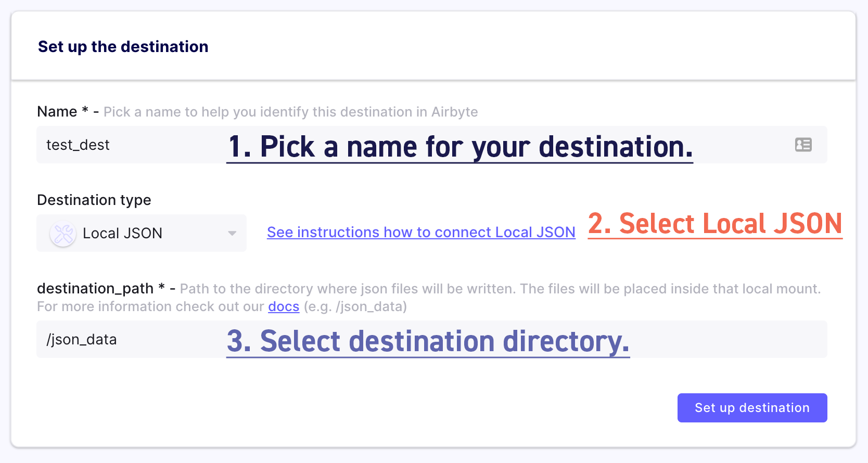The image size is (868, 463).
Task: Click the '1. Pick a name' annotation
Action: (x=460, y=147)
